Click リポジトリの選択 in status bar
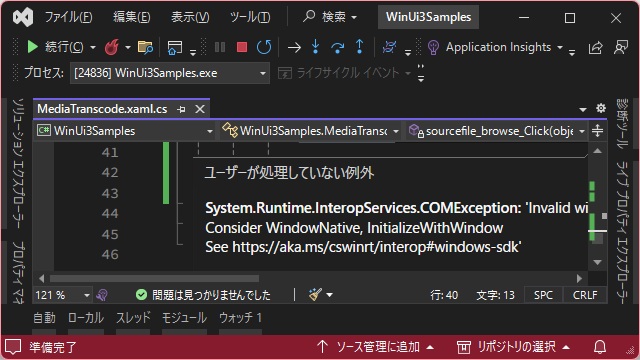The width and height of the screenshot is (640, 360). coord(514,347)
